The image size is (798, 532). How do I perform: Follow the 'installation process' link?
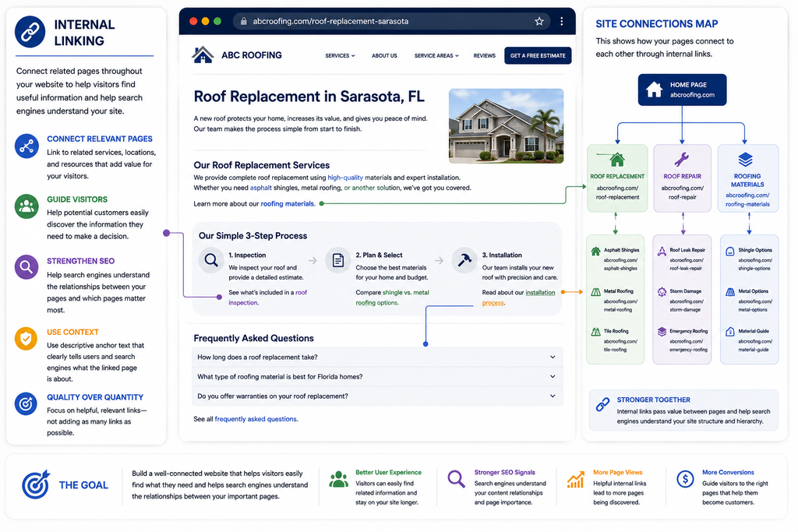pos(518,298)
